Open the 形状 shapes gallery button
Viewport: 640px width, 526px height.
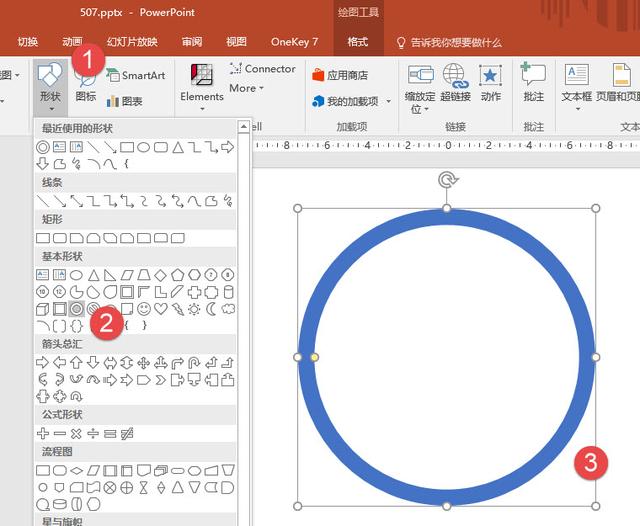[50, 87]
